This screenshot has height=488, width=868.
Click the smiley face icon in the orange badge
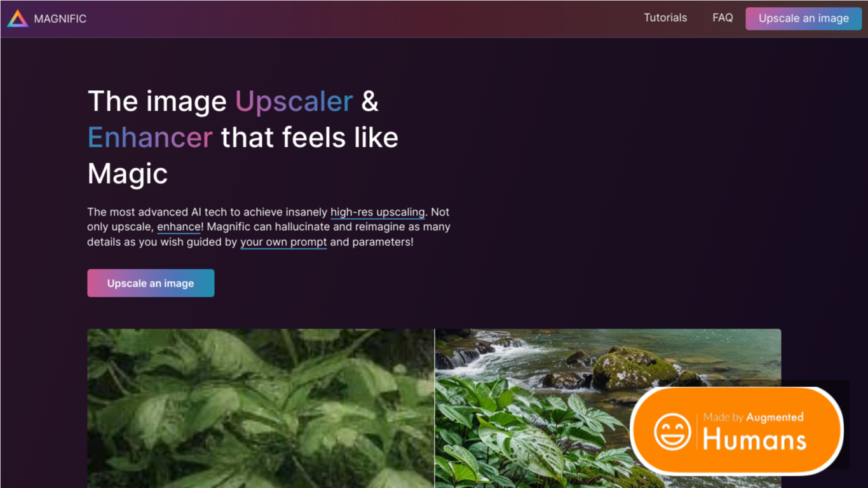[672, 431]
